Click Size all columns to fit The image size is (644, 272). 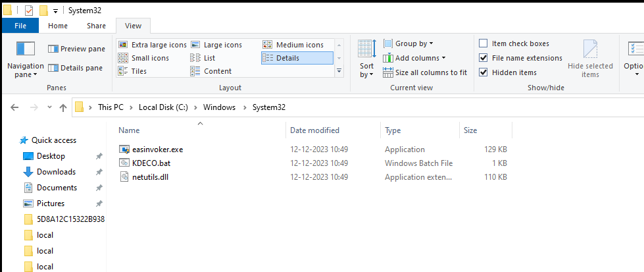(x=425, y=73)
